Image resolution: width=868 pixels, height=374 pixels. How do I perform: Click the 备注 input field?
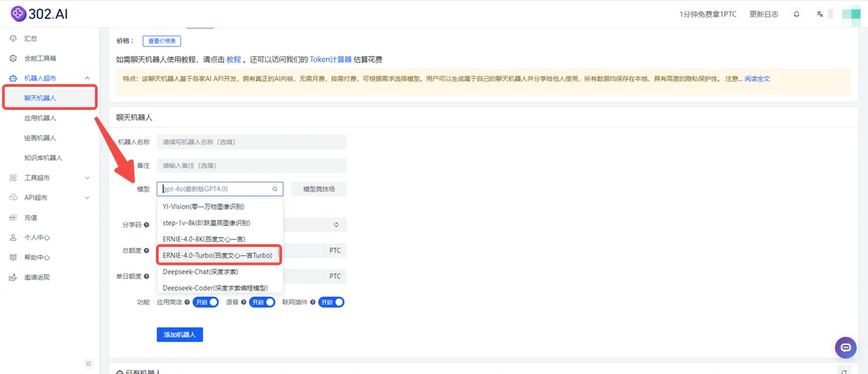251,165
